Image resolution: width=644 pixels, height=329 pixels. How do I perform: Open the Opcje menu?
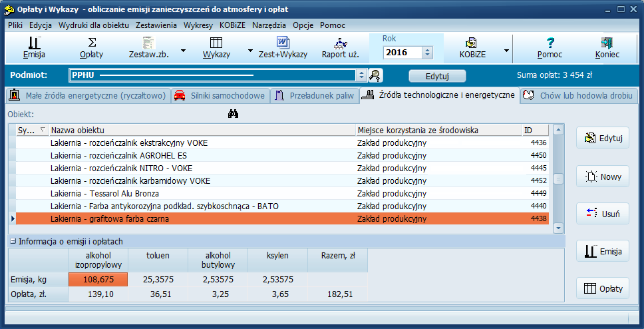(303, 25)
